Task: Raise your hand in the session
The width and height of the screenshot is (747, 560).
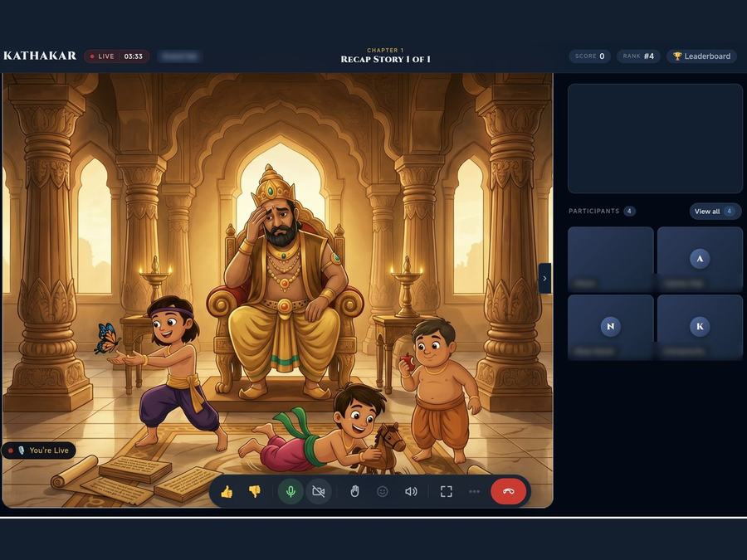Action: [354, 491]
